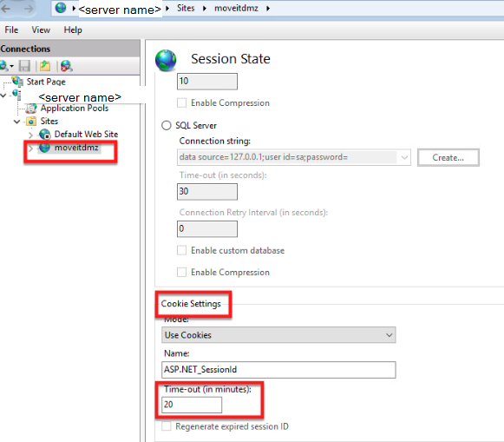The width and height of the screenshot is (504, 442).
Task: Collapse the server name tree node
Action: pyautogui.click(x=3, y=96)
